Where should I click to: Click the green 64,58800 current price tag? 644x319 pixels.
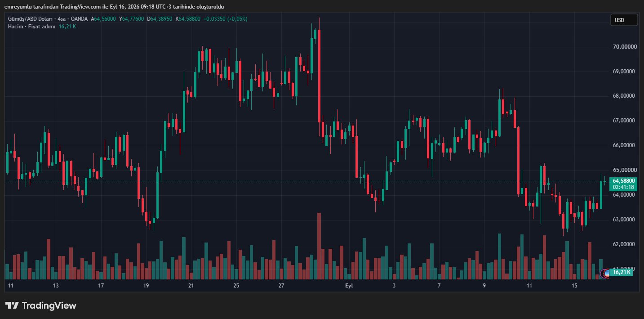pyautogui.click(x=623, y=180)
